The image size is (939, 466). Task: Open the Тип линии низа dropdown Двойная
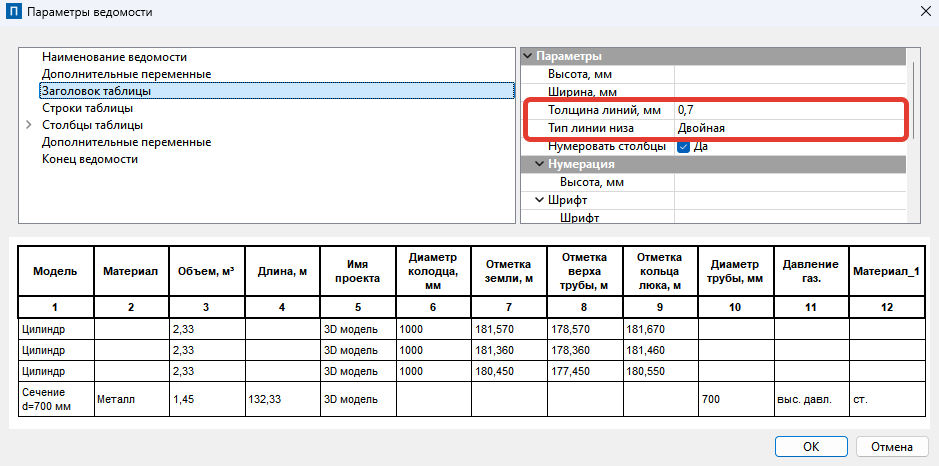point(790,128)
